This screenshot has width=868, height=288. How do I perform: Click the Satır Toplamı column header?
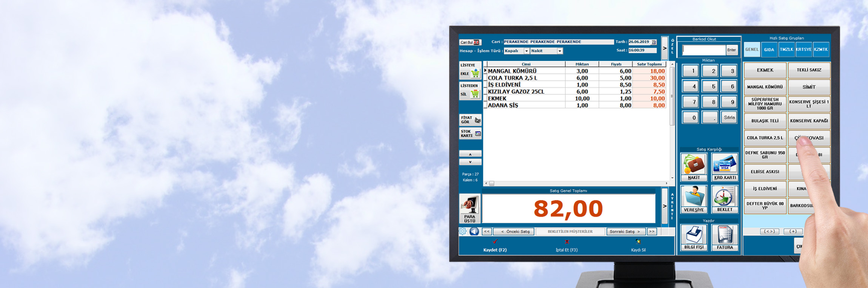(649, 64)
